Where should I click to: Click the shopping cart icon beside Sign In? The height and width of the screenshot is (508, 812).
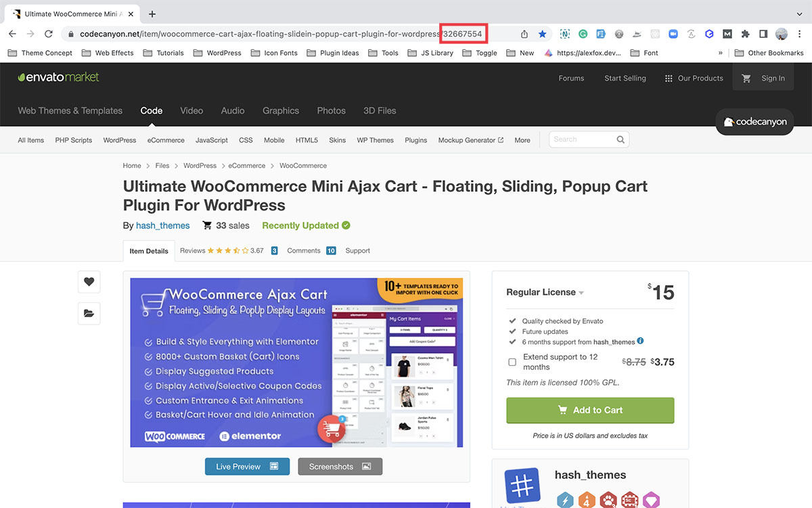(746, 78)
